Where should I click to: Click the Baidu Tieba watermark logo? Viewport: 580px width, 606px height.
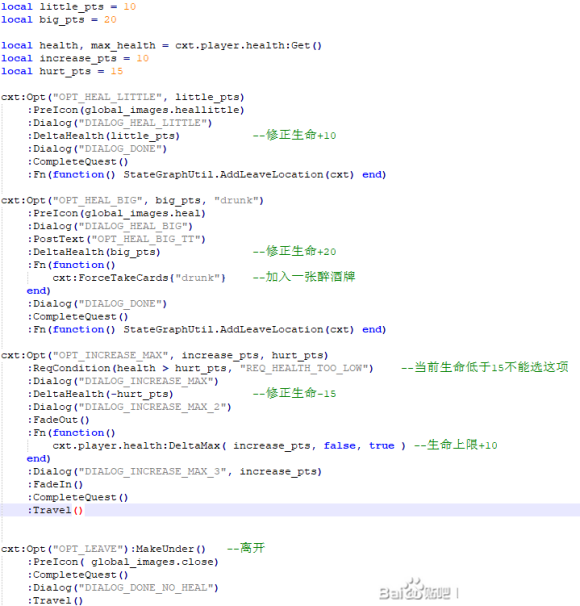point(415,590)
